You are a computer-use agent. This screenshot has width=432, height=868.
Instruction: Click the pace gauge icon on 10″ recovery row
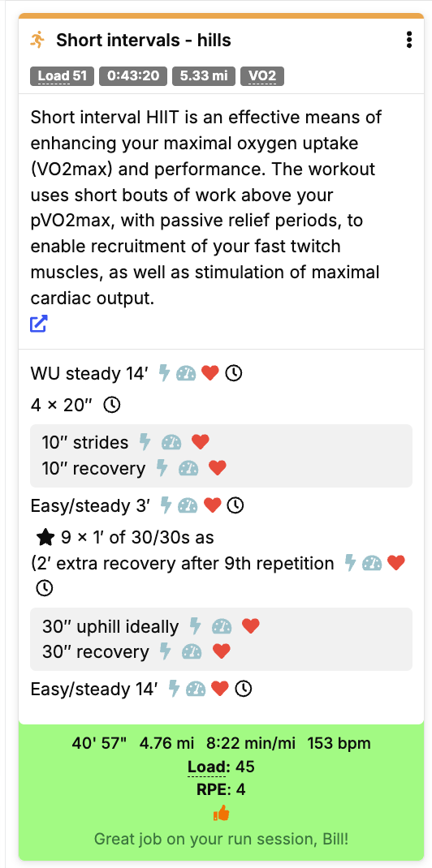pyautogui.click(x=188, y=468)
